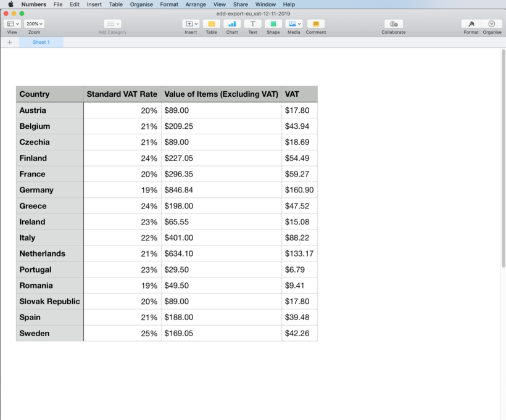Insert a chart with the Chart toolbar icon
This screenshot has height=420, width=506.
coord(231,23)
